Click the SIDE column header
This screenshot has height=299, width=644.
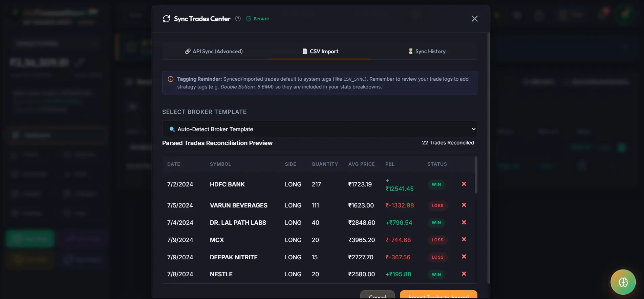tap(291, 164)
